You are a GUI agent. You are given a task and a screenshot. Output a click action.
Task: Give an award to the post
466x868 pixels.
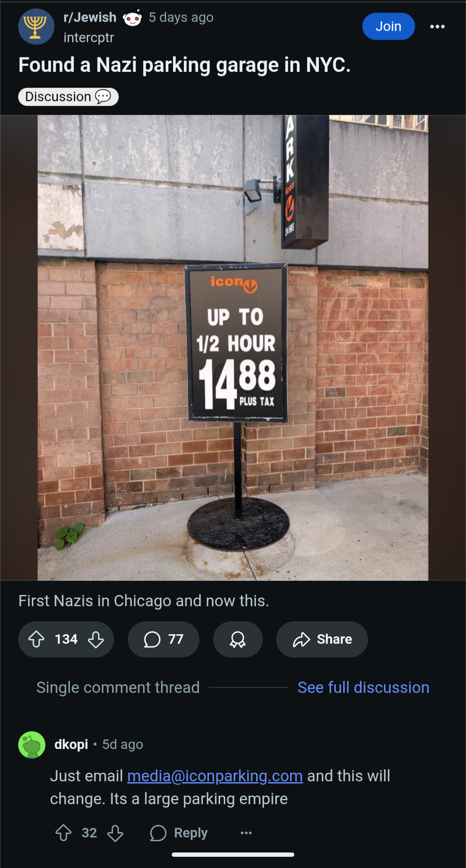(x=238, y=639)
